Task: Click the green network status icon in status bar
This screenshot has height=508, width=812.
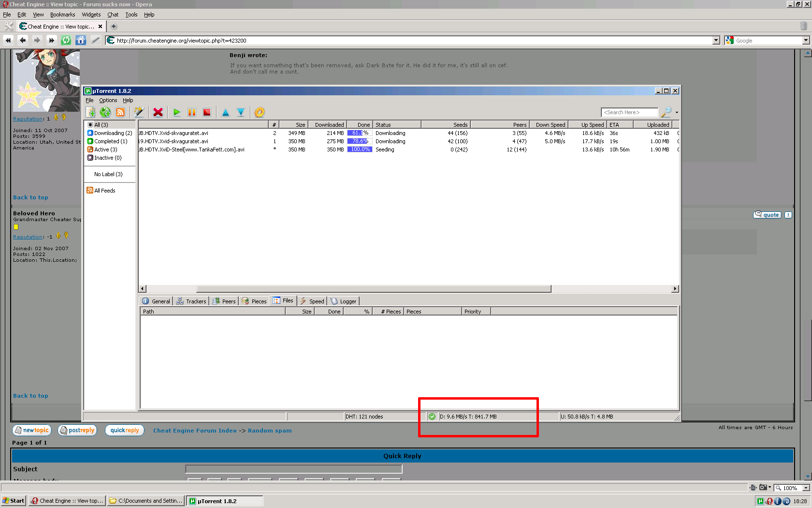Action: [x=432, y=417]
